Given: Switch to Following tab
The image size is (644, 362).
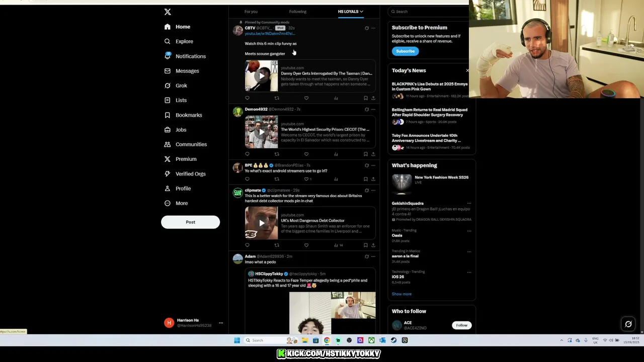Looking at the screenshot, I should click(298, 12).
